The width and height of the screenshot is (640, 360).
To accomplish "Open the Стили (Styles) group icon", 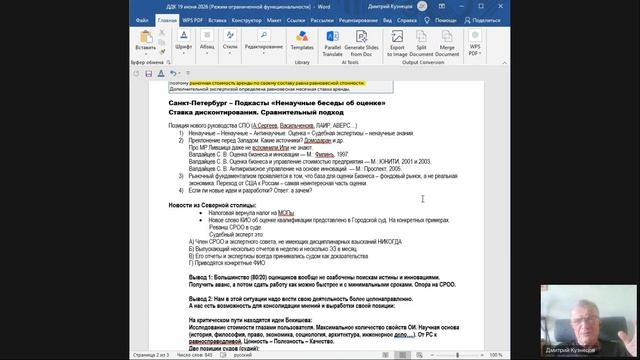I will tap(230, 35).
